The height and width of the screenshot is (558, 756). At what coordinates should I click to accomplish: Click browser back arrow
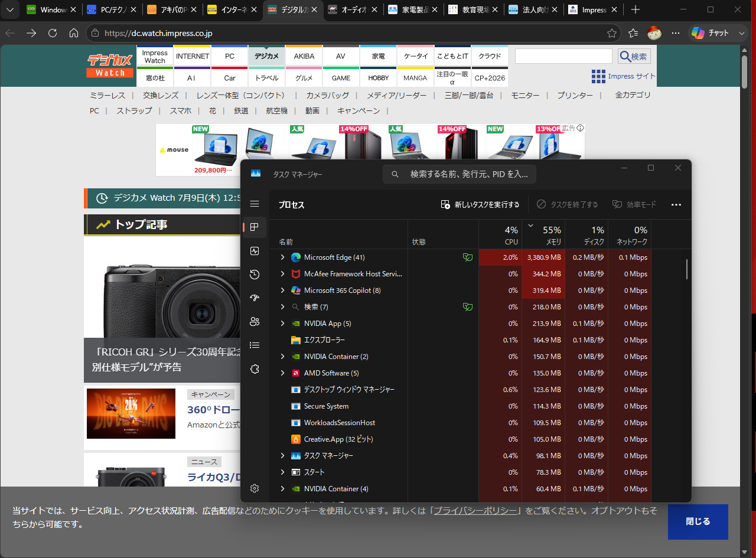pyautogui.click(x=10, y=33)
